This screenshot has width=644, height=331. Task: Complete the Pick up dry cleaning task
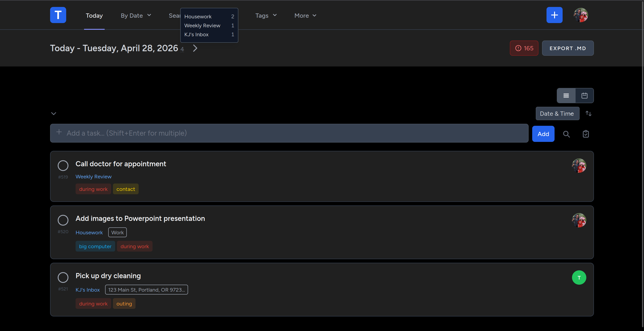(x=63, y=278)
